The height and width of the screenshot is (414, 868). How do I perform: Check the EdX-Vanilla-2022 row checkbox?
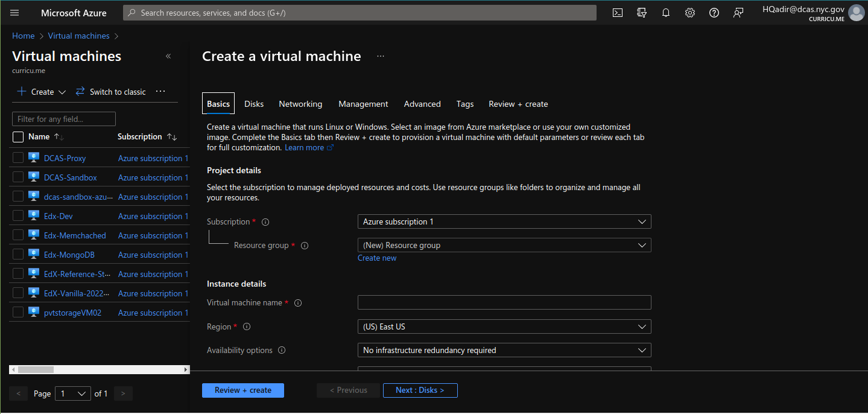[x=18, y=293]
